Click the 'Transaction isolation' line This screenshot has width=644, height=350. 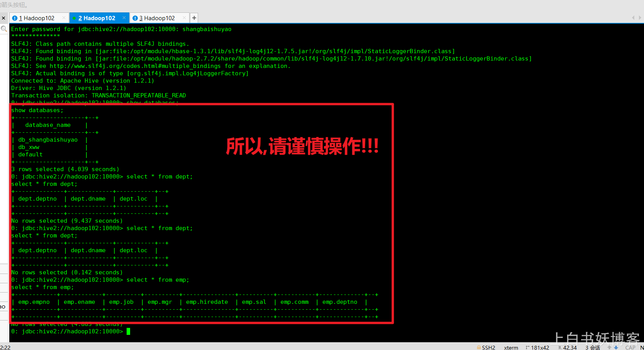point(99,95)
